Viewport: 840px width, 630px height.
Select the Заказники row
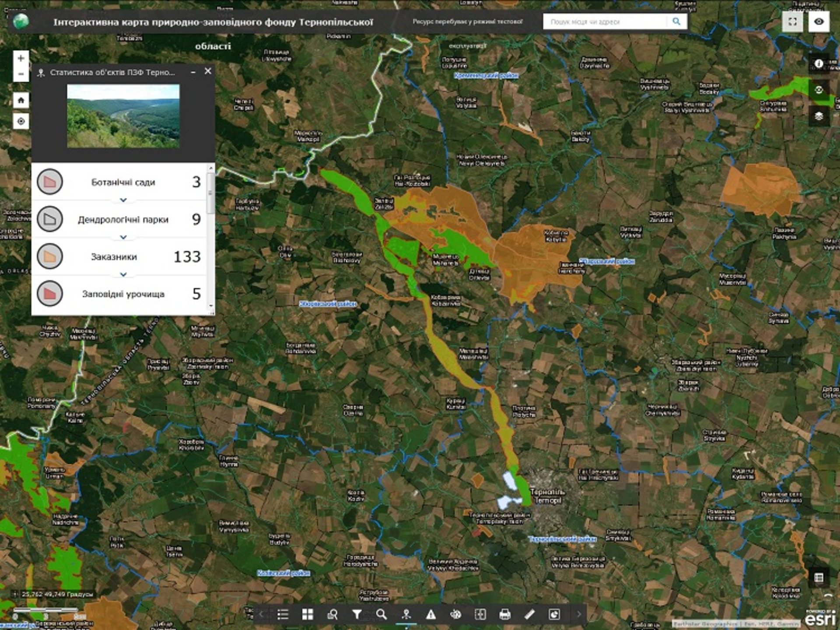click(x=119, y=256)
